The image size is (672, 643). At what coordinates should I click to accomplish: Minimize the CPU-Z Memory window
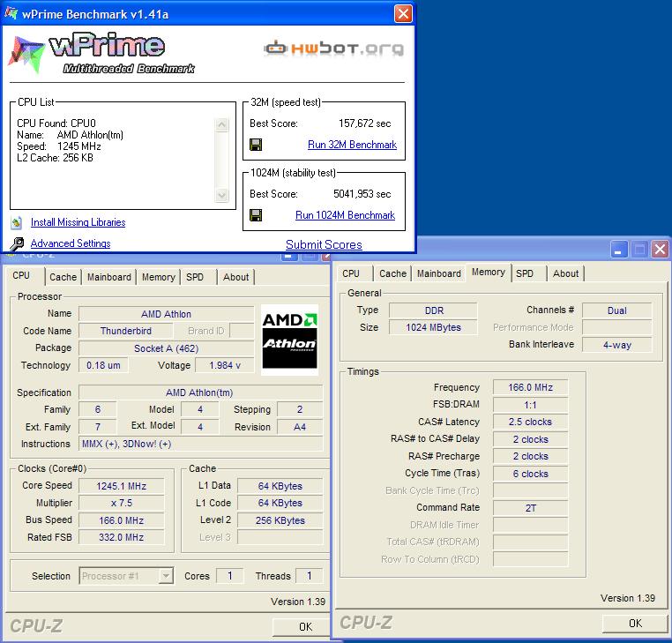coord(619,249)
